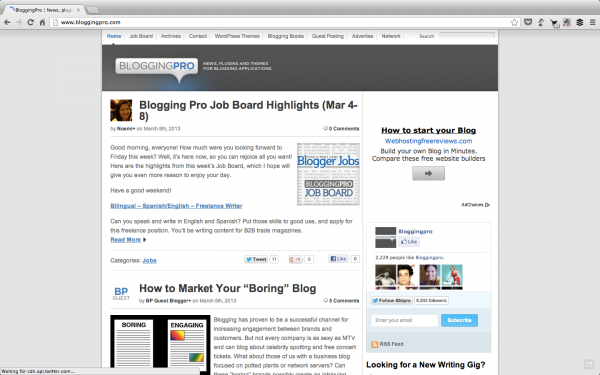Click the site Search box
Image resolution: width=600 pixels, height=375 pixels.
[x=467, y=35]
